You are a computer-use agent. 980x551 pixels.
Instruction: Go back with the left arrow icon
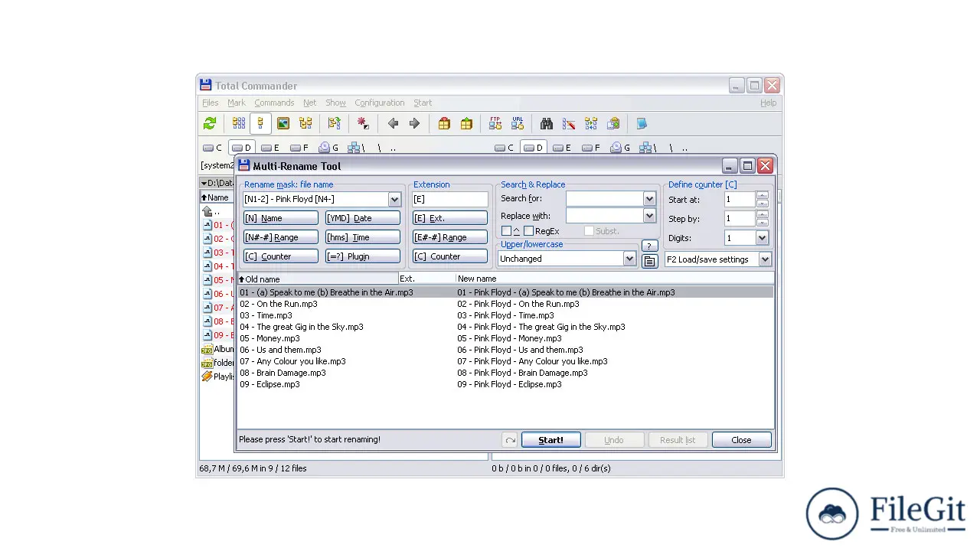point(393,123)
